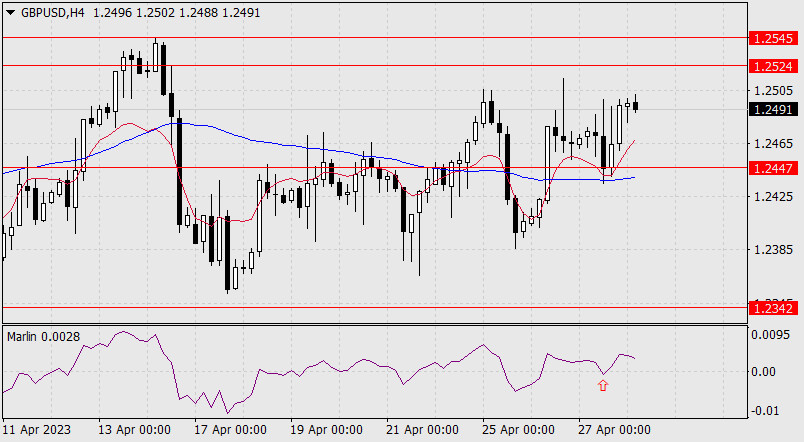The image size is (804, 442).
Task: Click the 1.2465 price axis value
Action: tap(771, 145)
